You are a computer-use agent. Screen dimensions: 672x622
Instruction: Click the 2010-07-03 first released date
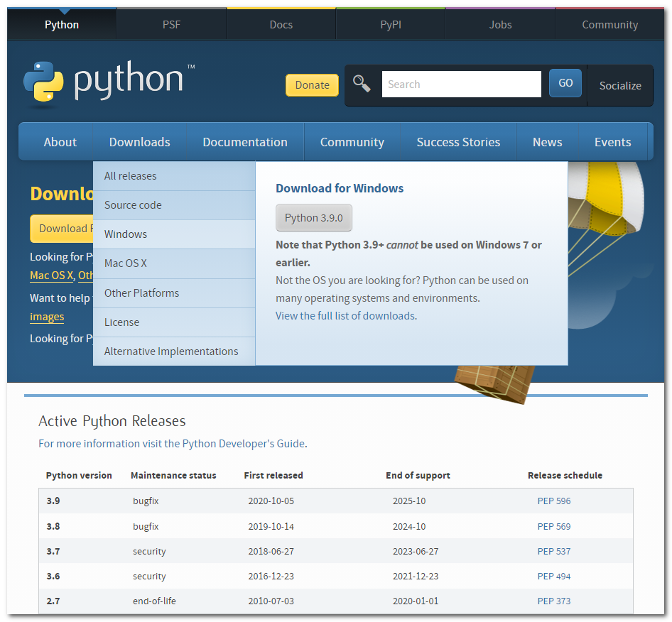271,601
